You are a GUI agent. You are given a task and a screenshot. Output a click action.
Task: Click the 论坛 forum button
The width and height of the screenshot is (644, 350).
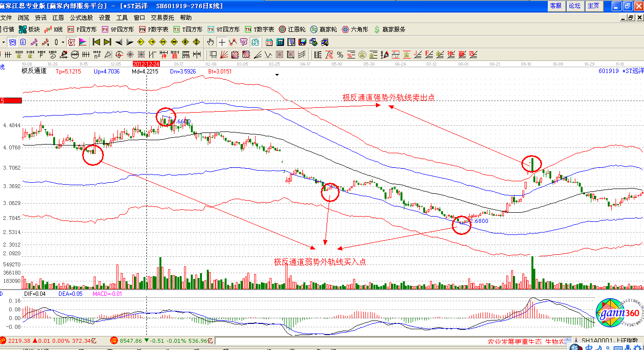coord(574,6)
